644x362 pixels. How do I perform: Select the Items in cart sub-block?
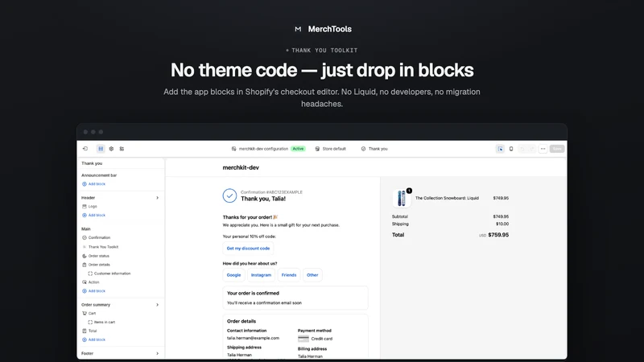coord(101,323)
